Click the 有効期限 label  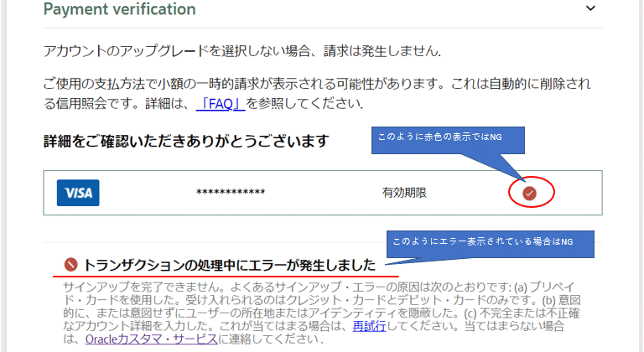(x=404, y=193)
